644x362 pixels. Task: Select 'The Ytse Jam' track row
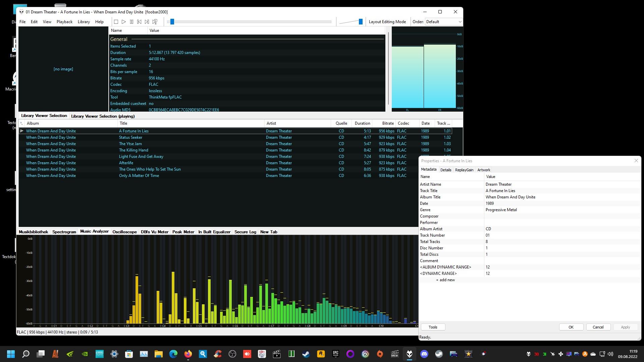point(130,144)
